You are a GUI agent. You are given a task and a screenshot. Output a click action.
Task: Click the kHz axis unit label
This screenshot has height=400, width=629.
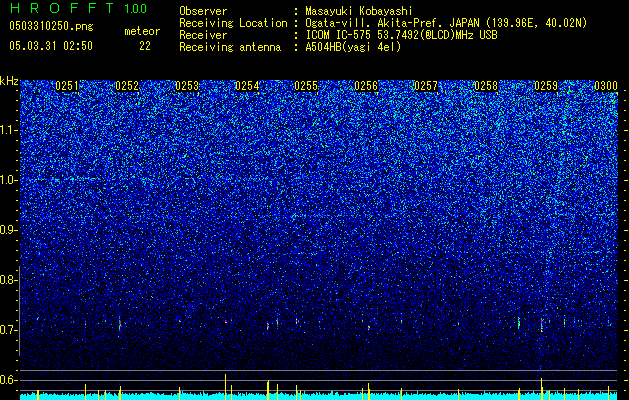point(9,81)
